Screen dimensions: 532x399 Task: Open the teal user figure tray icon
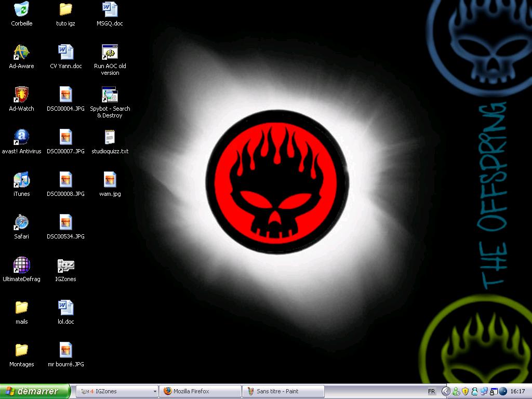[475, 391]
